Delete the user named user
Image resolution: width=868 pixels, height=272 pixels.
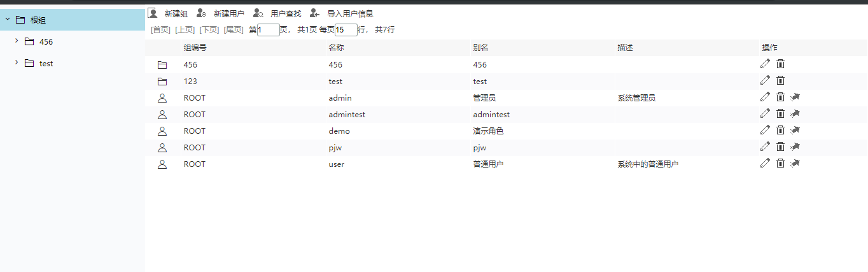coord(781,163)
